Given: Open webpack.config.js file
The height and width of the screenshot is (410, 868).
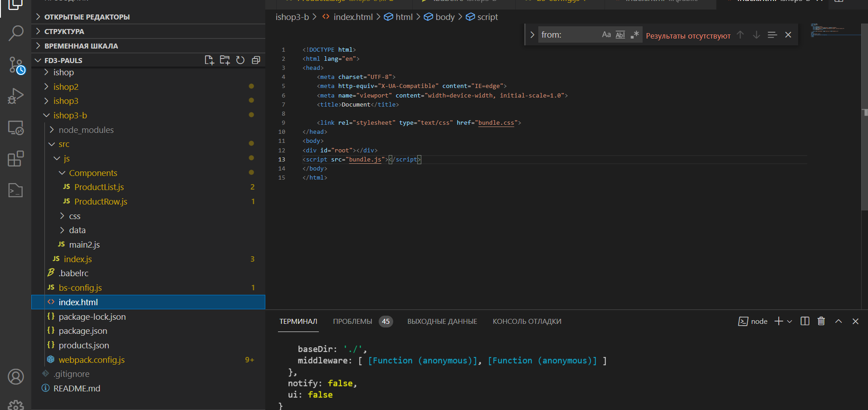Looking at the screenshot, I should [x=148, y=360].
